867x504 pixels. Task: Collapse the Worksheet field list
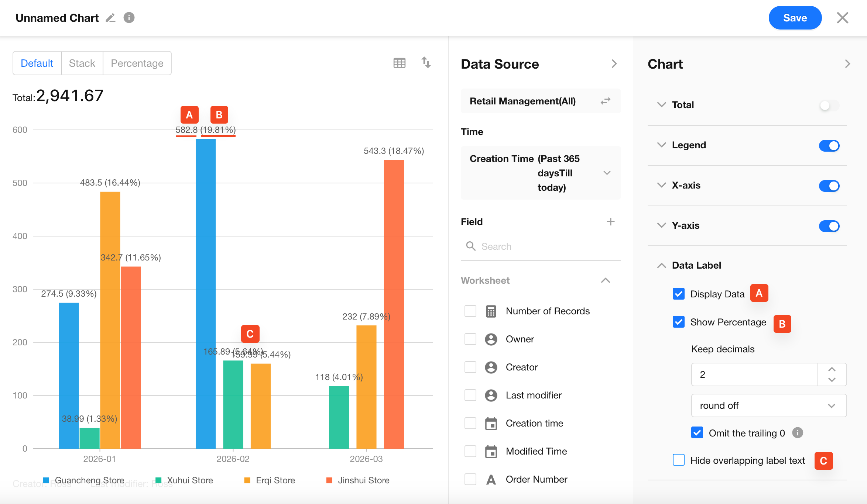605,280
